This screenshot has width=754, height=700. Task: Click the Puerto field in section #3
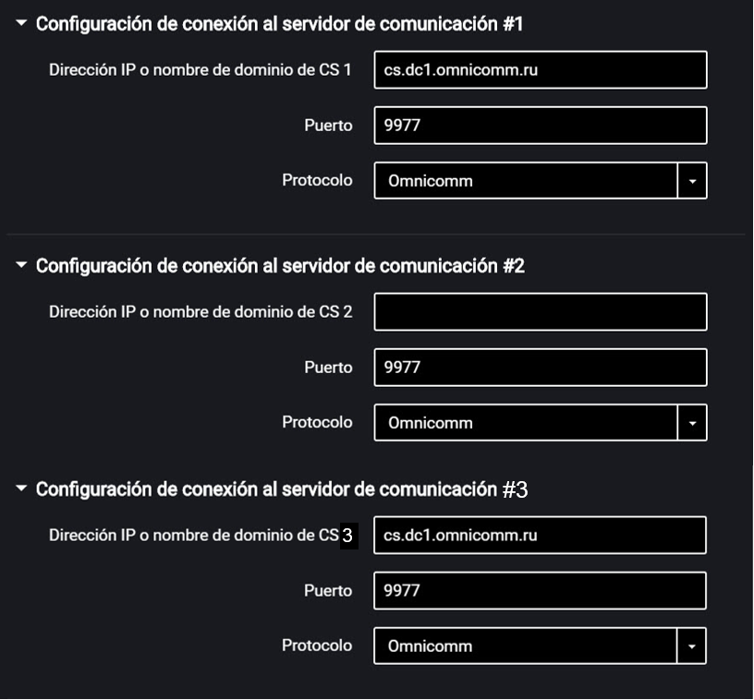coord(540,590)
